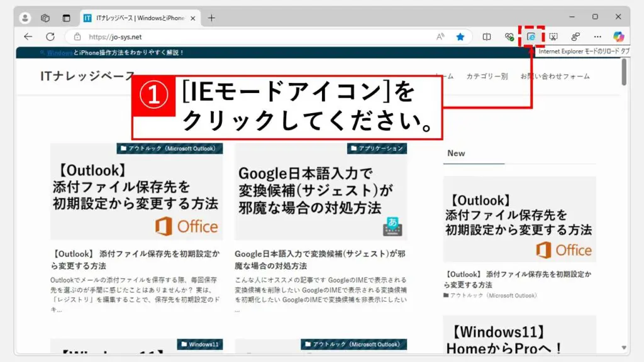Screen dimensions: 644x362
Task: Open the Copilot icon in toolbar
Action: pos(619,36)
